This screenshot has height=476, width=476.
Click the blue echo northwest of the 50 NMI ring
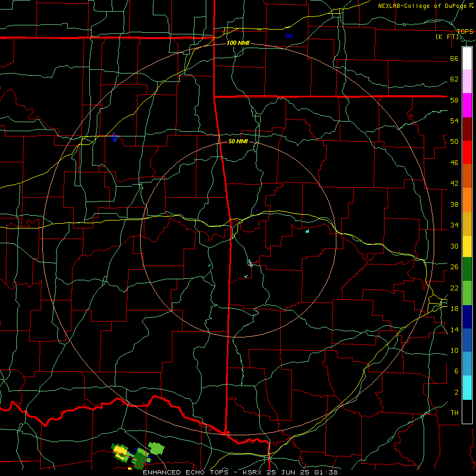pyautogui.click(x=114, y=138)
